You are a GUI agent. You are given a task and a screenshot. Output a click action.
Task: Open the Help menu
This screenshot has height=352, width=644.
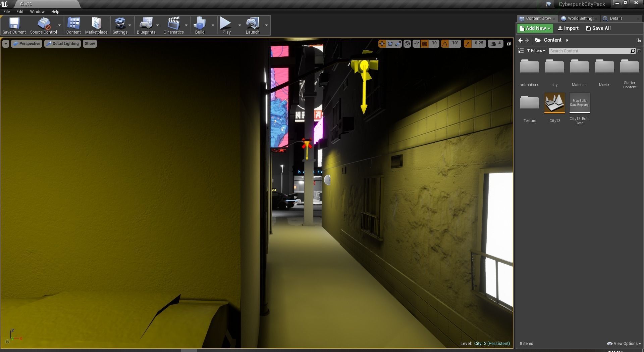[x=55, y=11]
